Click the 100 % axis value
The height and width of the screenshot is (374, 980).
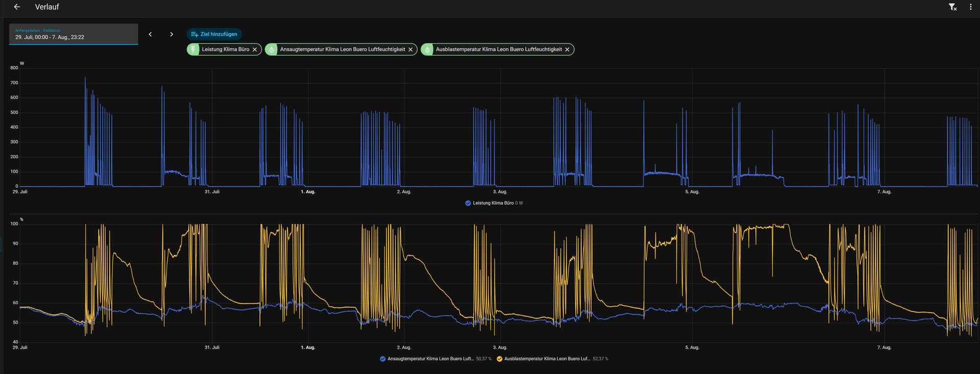14,224
